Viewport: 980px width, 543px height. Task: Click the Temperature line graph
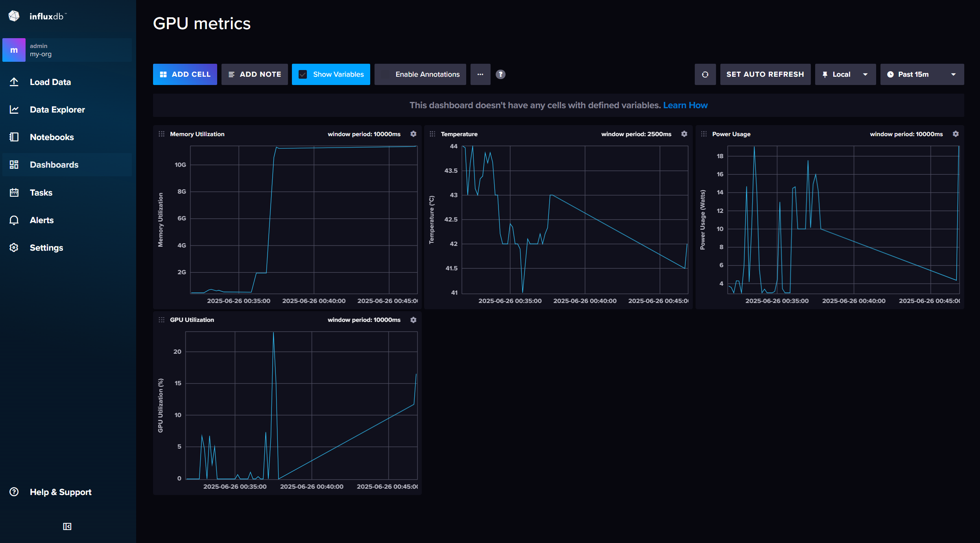tap(575, 220)
